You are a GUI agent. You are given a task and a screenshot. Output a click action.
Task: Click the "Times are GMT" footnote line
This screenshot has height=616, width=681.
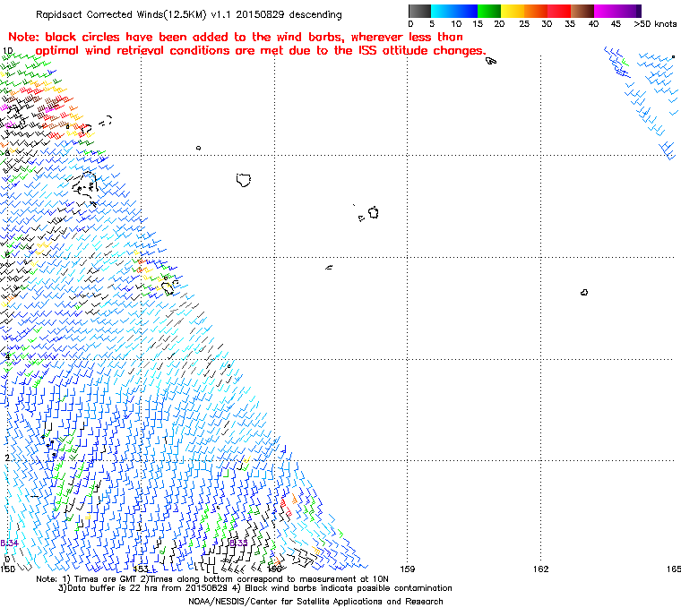click(212, 579)
